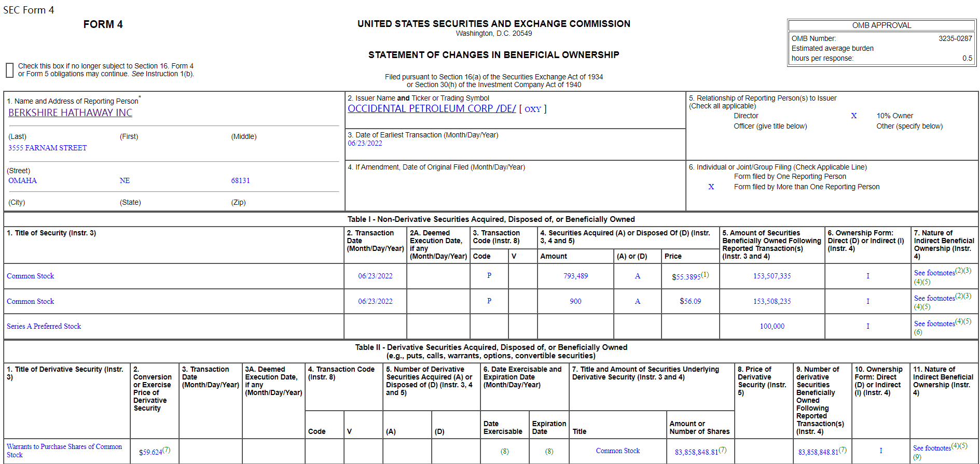Click the (8) footnote under Expiration Date
This screenshot has width=980, height=464.
pyautogui.click(x=549, y=451)
